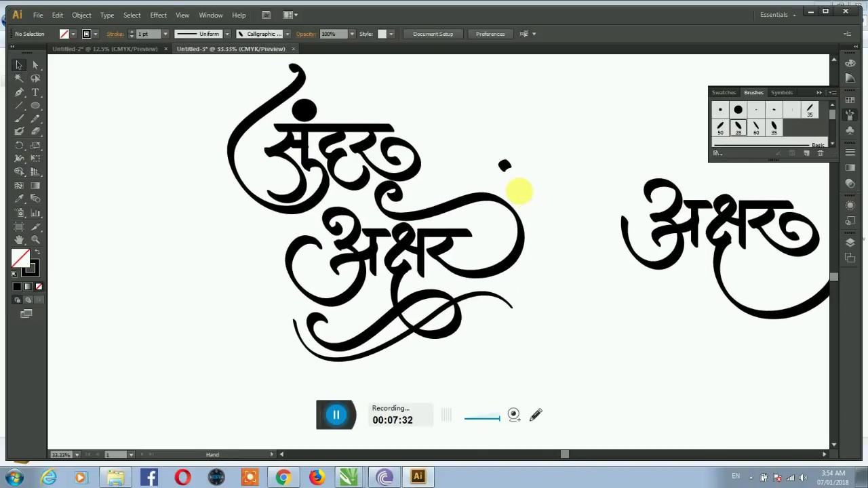Activate the Zoom tool
Viewport: 868px width, 488px height.
pyautogui.click(x=35, y=240)
